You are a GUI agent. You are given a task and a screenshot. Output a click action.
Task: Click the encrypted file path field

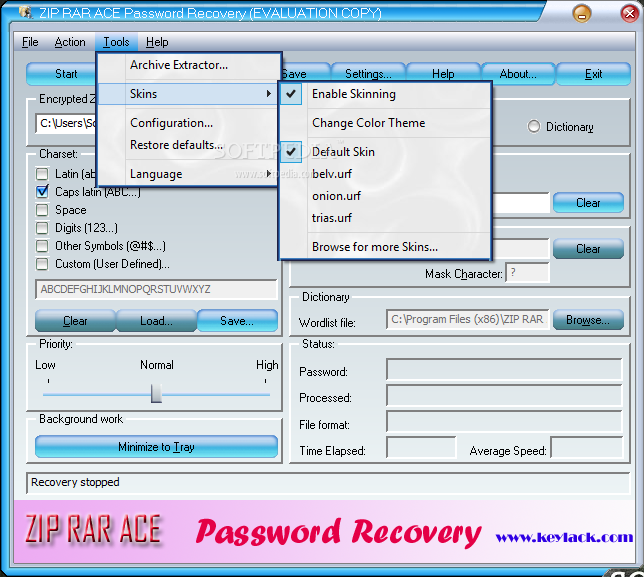[67, 123]
